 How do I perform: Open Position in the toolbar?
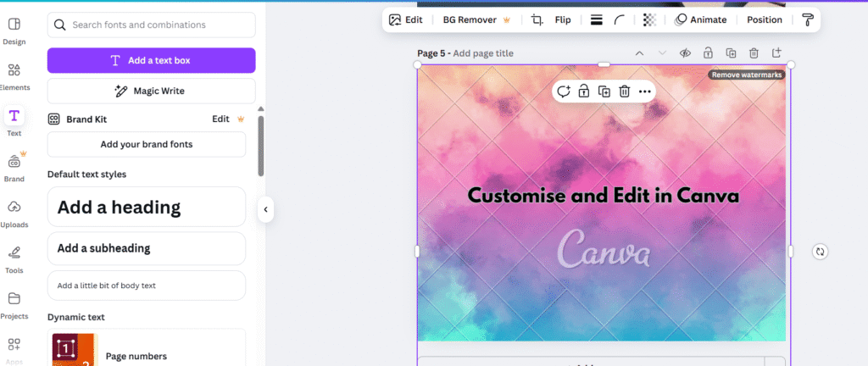(x=765, y=19)
